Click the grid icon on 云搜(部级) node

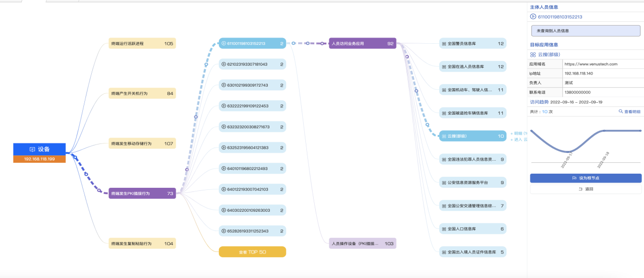click(x=444, y=136)
